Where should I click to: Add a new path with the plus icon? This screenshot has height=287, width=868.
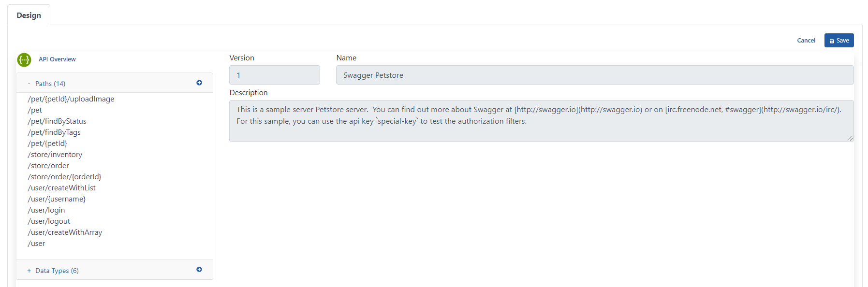[x=199, y=83]
